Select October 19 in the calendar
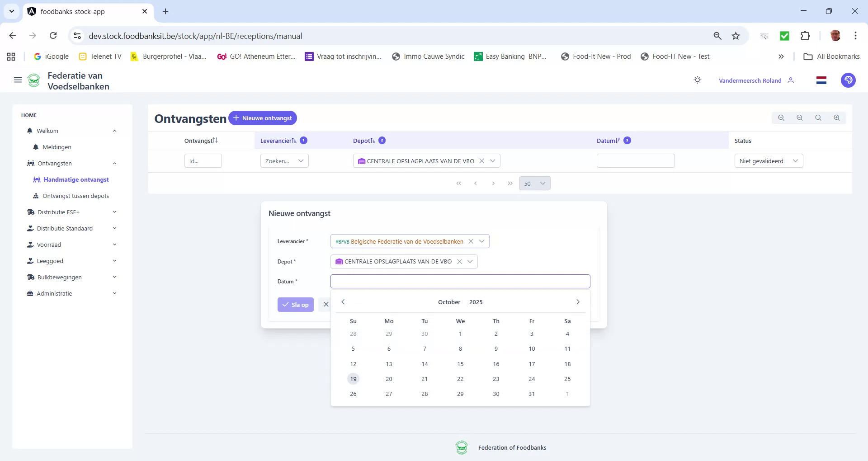Image resolution: width=868 pixels, height=461 pixels. click(353, 379)
